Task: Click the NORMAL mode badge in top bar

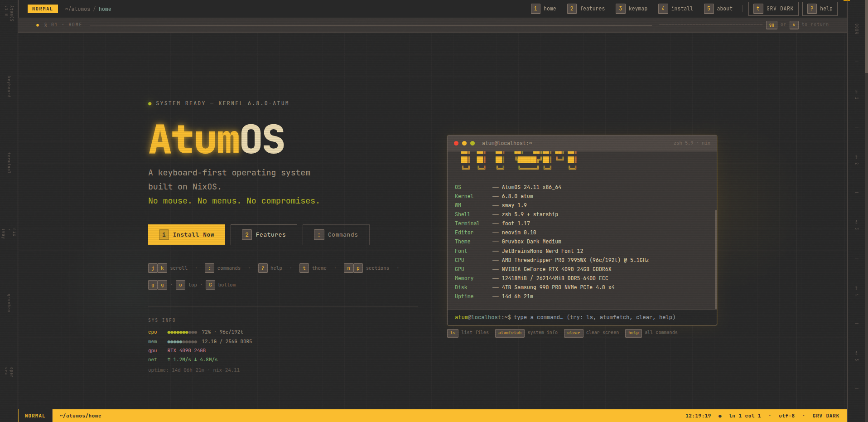Action: 43,9
